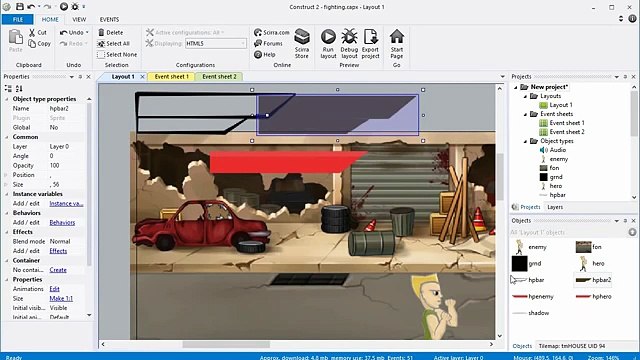Select shadow object in Objects panel

(531, 313)
